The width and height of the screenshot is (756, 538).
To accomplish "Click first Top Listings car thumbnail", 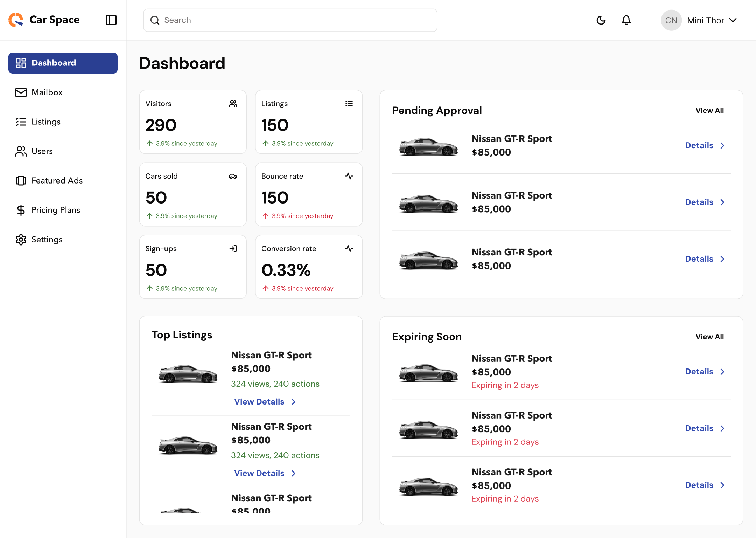I will (x=188, y=373).
